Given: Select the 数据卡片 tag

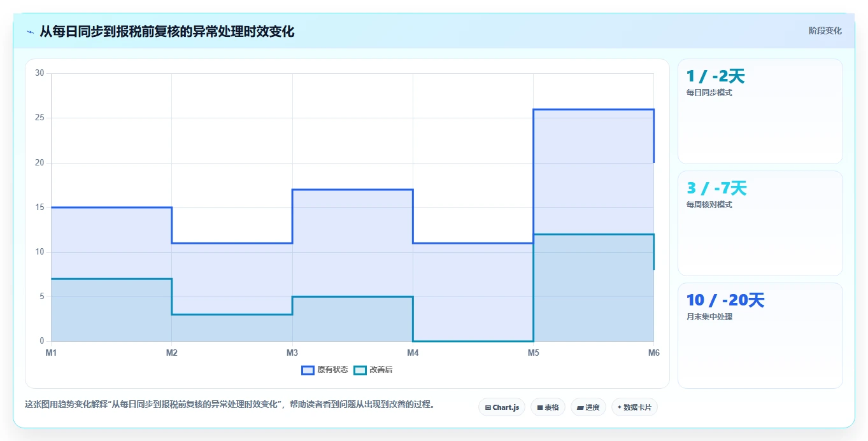Looking at the screenshot, I should coord(634,407).
